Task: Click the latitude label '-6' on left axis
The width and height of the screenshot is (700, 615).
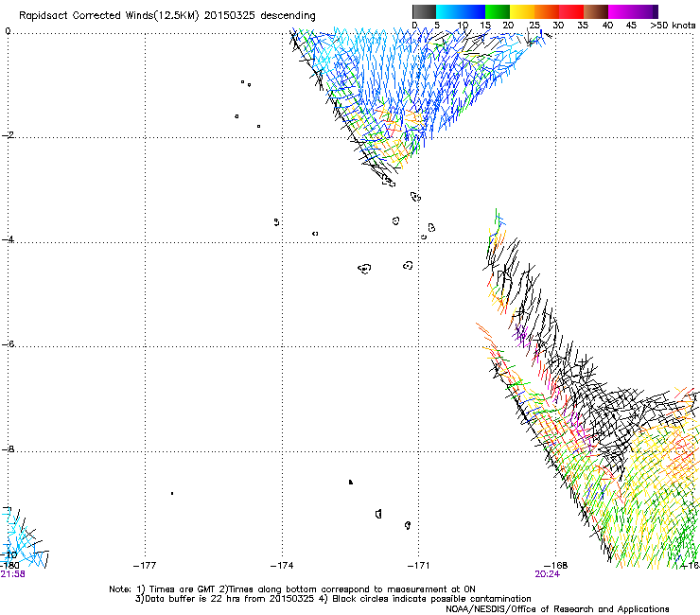Action: (8, 343)
